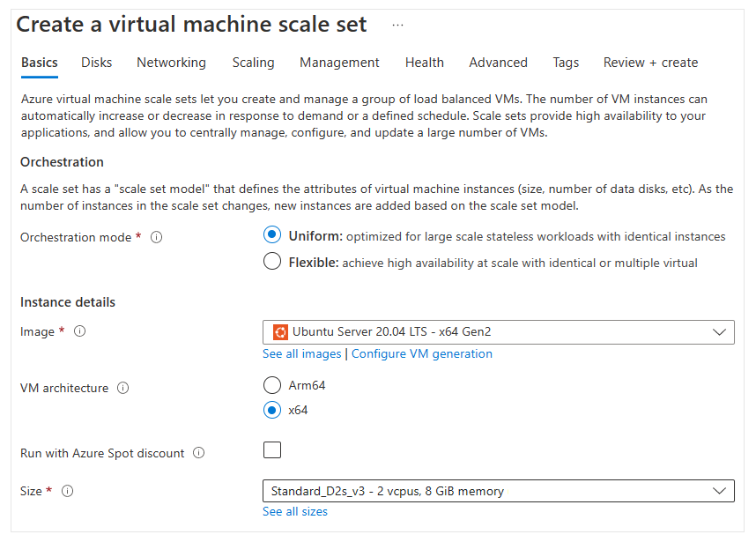The image size is (756, 542).
Task: Click the Ubuntu logo in Image field
Action: tap(280, 332)
